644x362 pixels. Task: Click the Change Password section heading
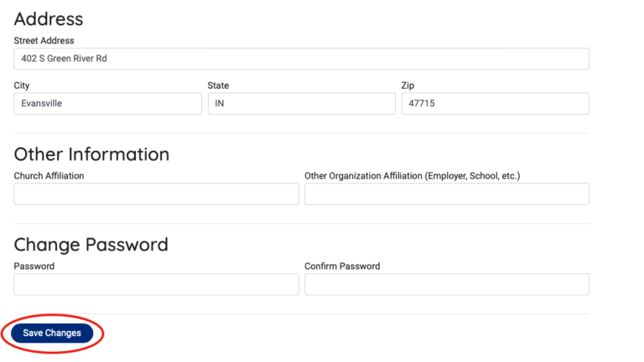[x=91, y=245]
